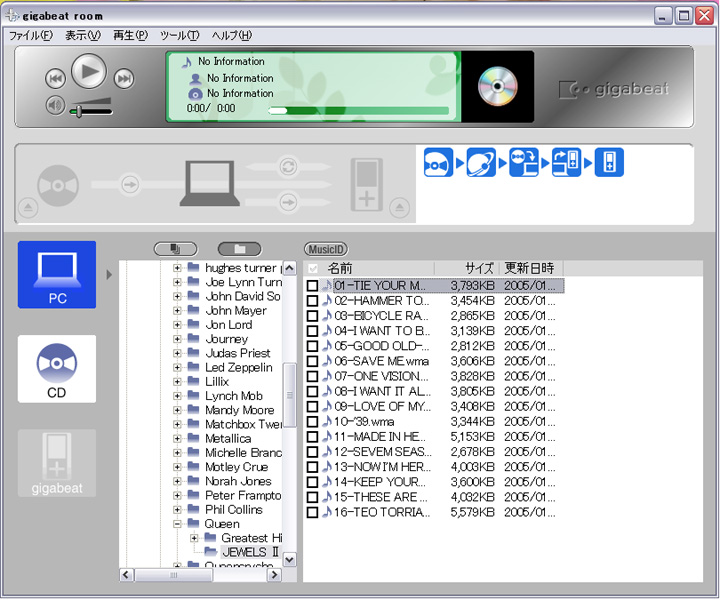Adjust the volume slider

[x=77, y=110]
